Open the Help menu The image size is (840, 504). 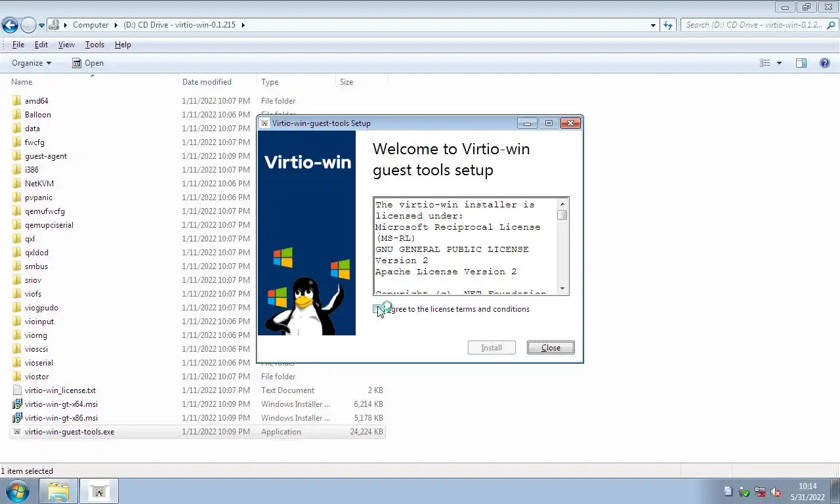[123, 45]
